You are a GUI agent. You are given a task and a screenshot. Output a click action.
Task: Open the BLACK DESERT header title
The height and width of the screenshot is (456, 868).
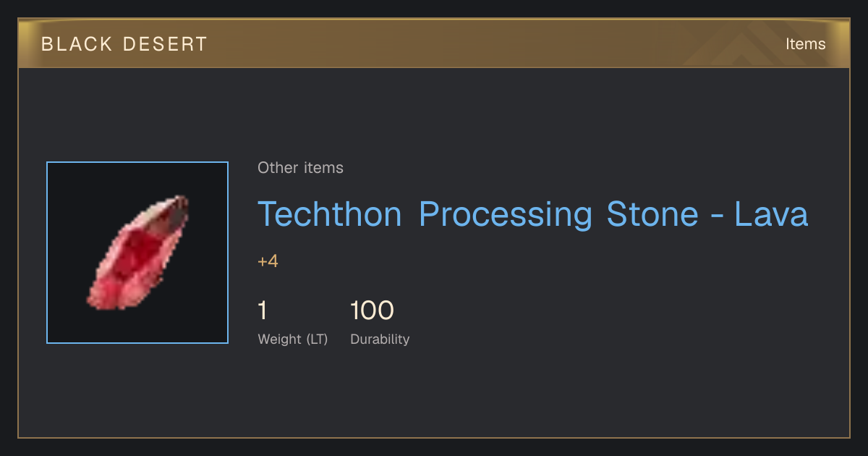pos(124,44)
